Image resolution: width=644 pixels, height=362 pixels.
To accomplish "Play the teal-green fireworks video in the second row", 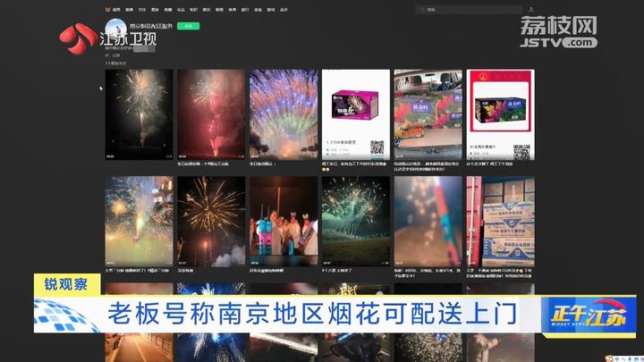I will 355,220.
